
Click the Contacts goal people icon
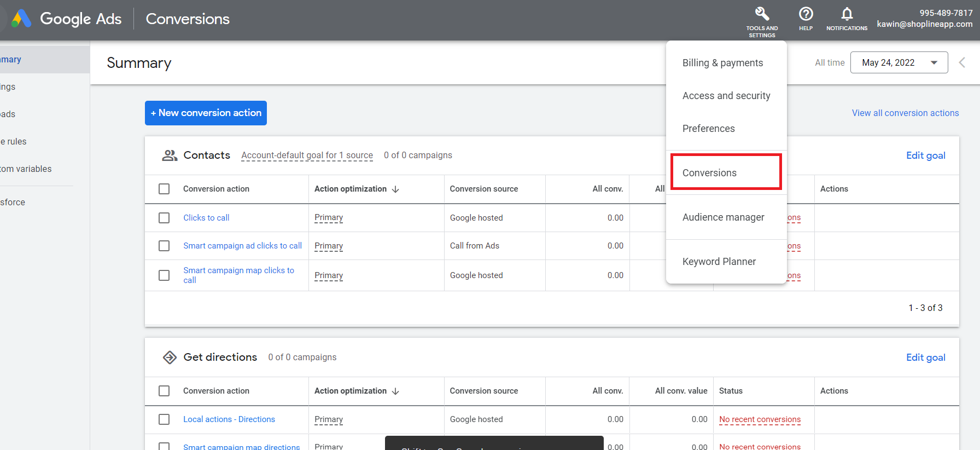(x=170, y=155)
